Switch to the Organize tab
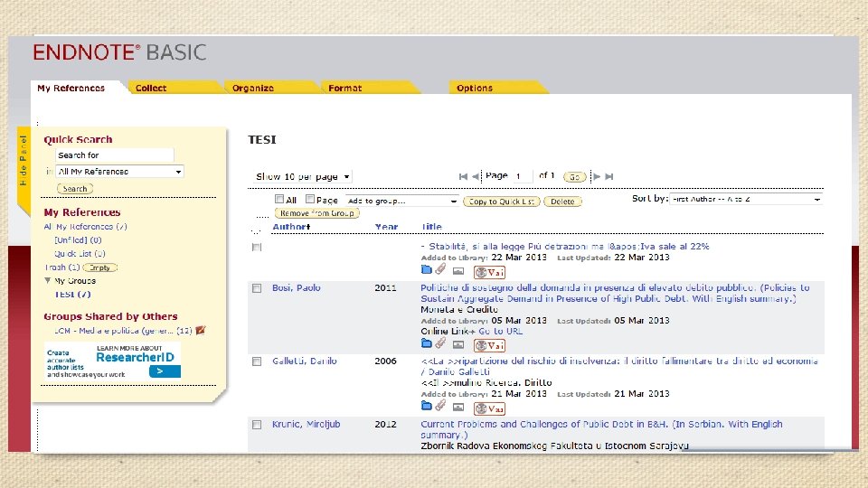The height and width of the screenshot is (488, 868). [253, 88]
